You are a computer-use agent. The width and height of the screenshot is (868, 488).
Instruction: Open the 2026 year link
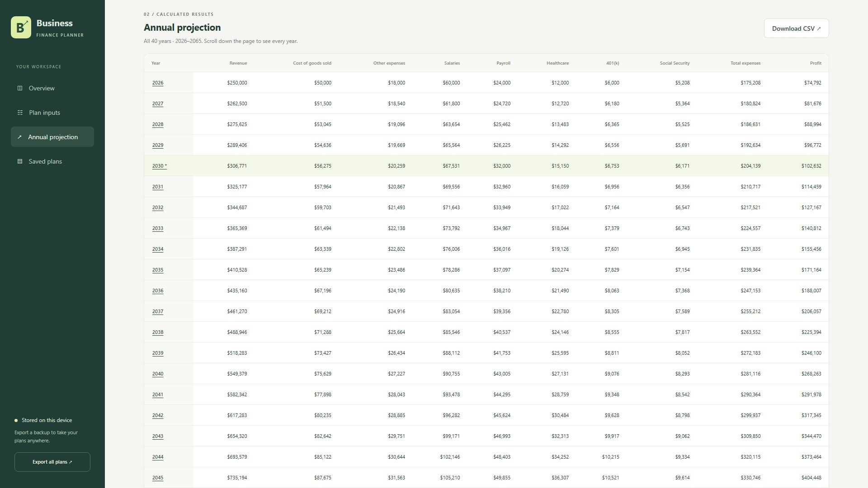click(158, 83)
